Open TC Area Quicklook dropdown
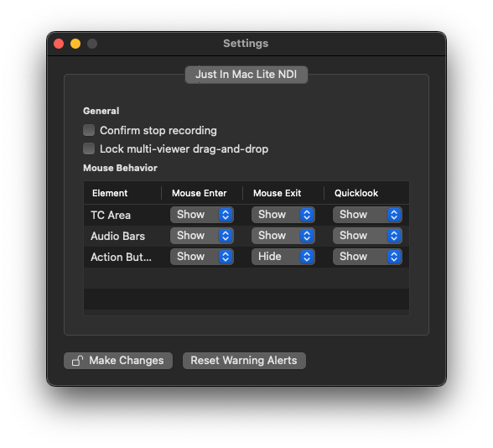This screenshot has height=448, width=493. pos(367,215)
